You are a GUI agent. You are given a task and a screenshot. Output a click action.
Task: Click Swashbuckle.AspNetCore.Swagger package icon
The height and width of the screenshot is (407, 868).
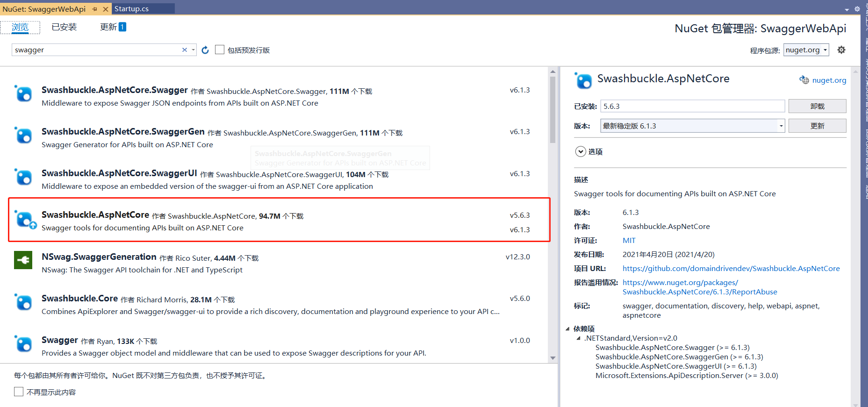click(x=23, y=94)
